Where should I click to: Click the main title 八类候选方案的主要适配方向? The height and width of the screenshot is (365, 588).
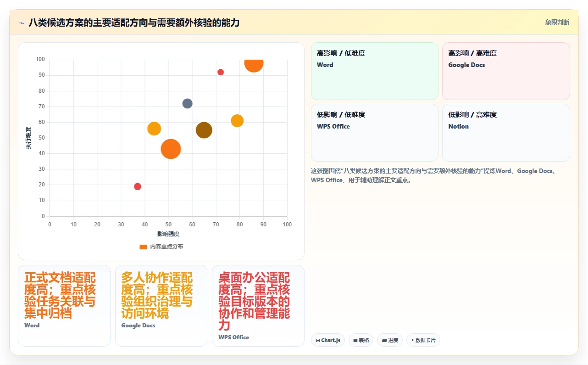tap(134, 22)
